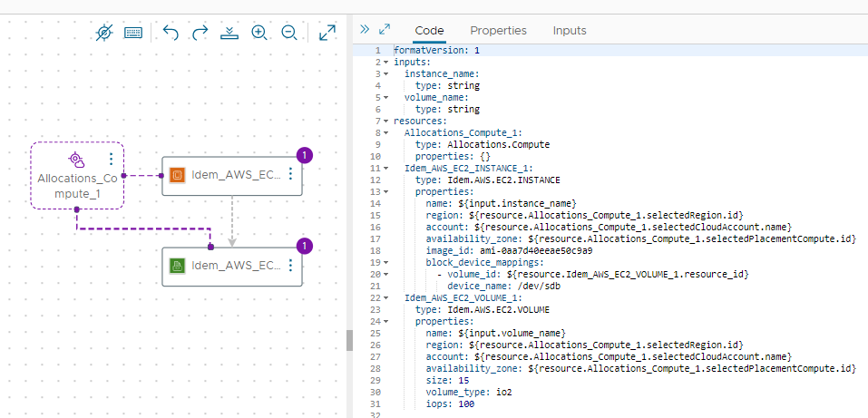Open the keyboard shortcuts icon
The width and height of the screenshot is (868, 418).
tap(133, 33)
